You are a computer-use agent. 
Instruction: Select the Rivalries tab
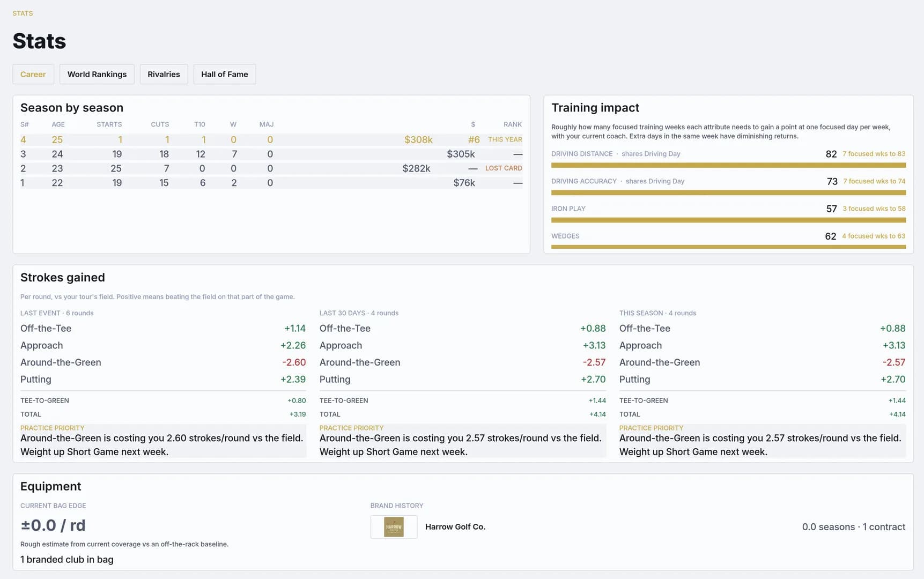[164, 74]
